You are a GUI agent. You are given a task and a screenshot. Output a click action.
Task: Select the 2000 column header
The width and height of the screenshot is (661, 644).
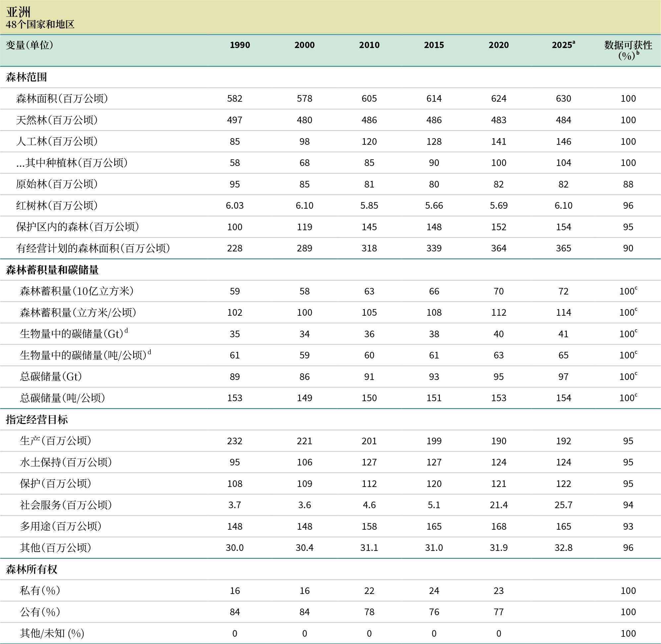304,45
